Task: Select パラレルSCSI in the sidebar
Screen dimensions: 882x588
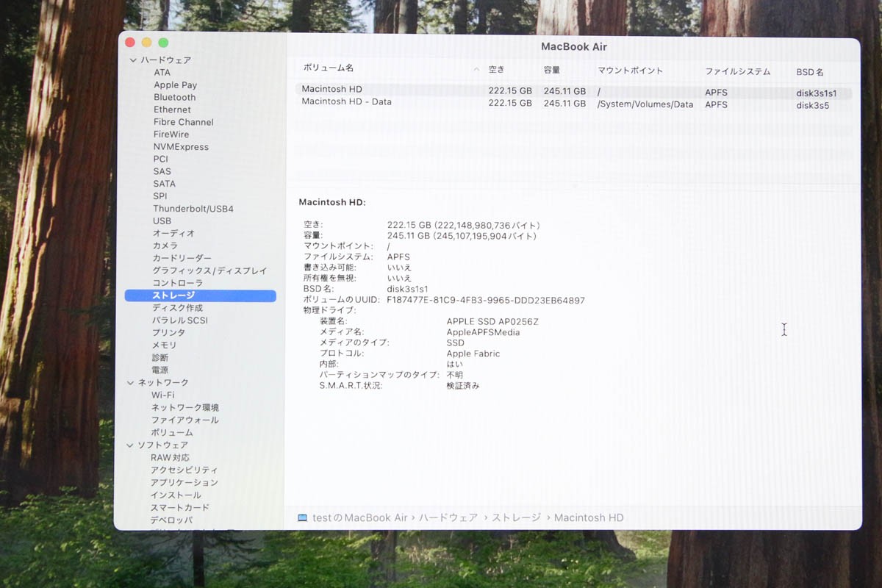Action: click(x=179, y=320)
